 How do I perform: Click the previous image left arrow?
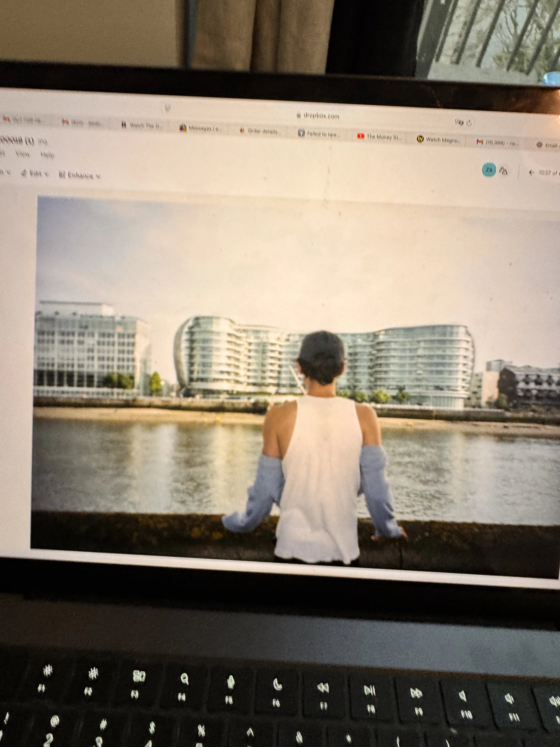(531, 173)
